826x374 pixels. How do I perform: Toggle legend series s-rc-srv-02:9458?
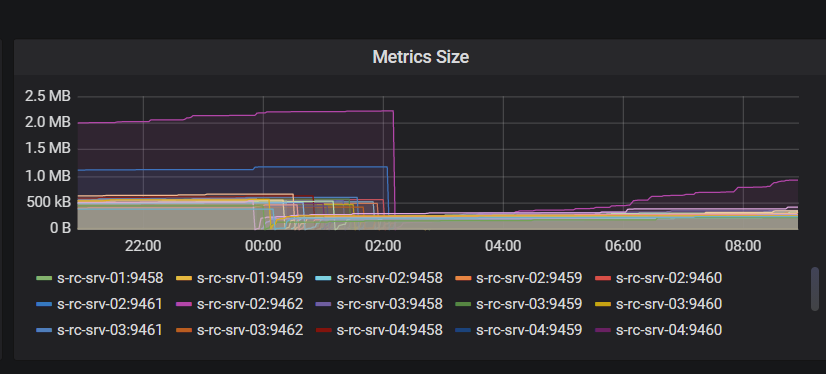point(389,278)
